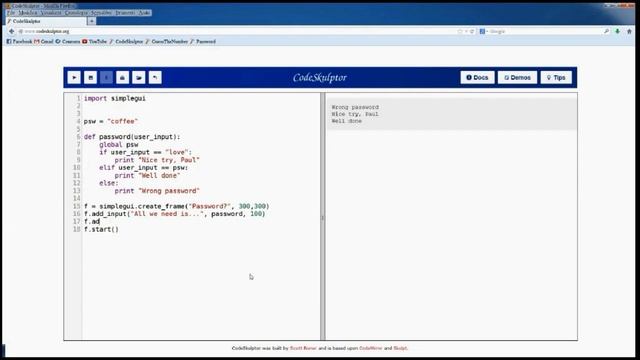Open the Strumenti menu
Image resolution: width=640 pixels, height=360 pixels.
click(x=125, y=13)
